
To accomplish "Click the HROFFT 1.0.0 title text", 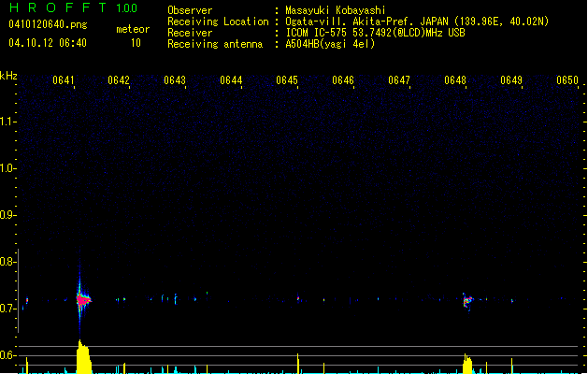I will 73,7.
